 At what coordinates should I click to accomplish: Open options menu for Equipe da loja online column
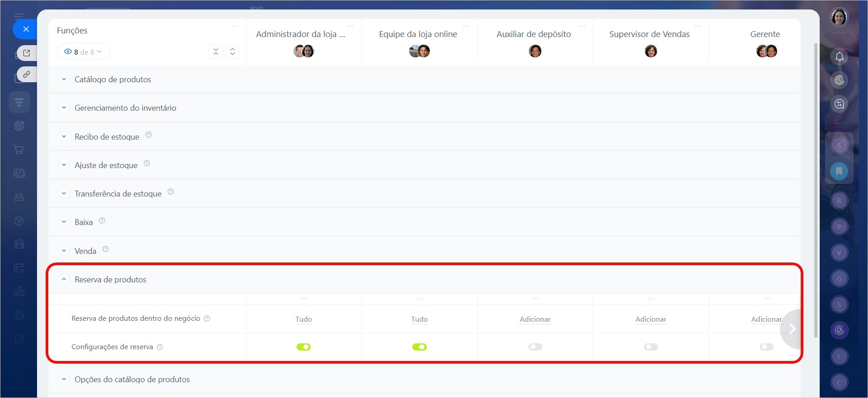(x=466, y=26)
